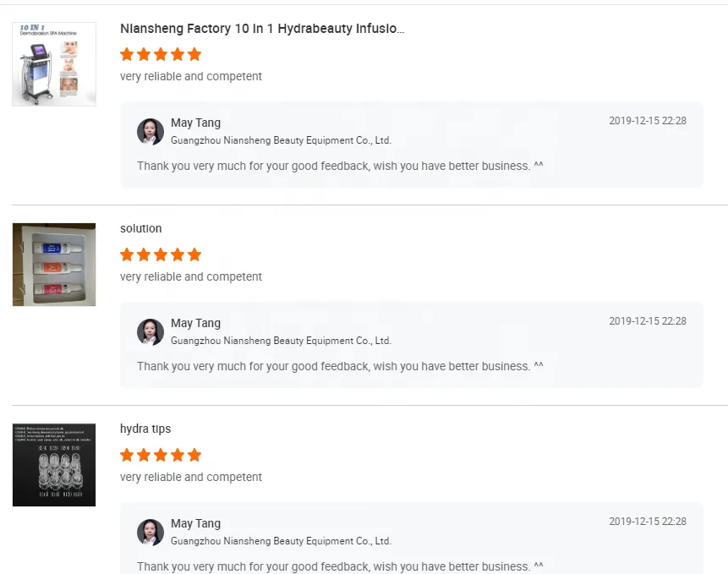Click the thank-you message in the second reply
Viewport: 728px width, 574px height.
point(340,367)
